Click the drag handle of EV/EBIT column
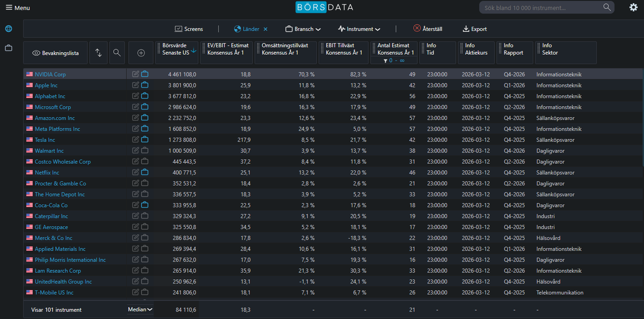 (204, 49)
